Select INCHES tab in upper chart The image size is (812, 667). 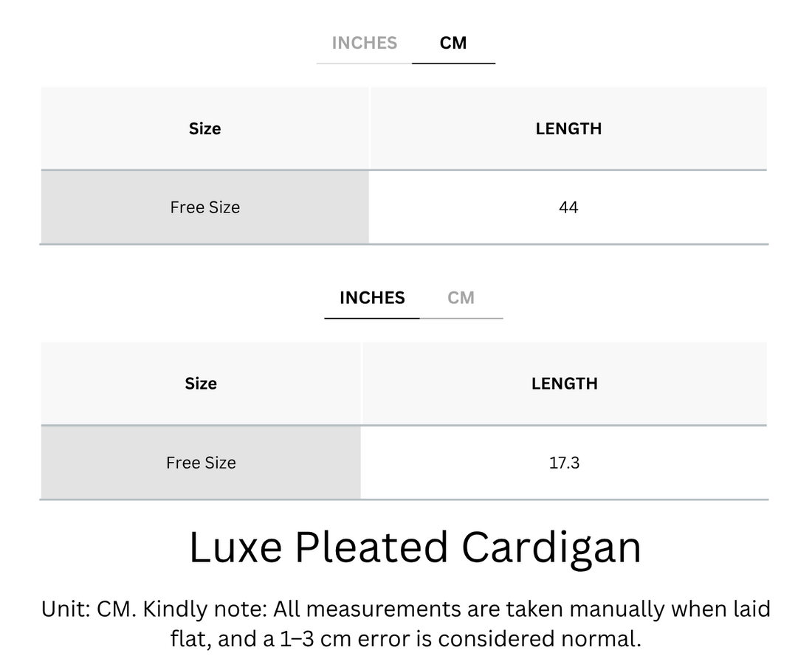point(364,43)
